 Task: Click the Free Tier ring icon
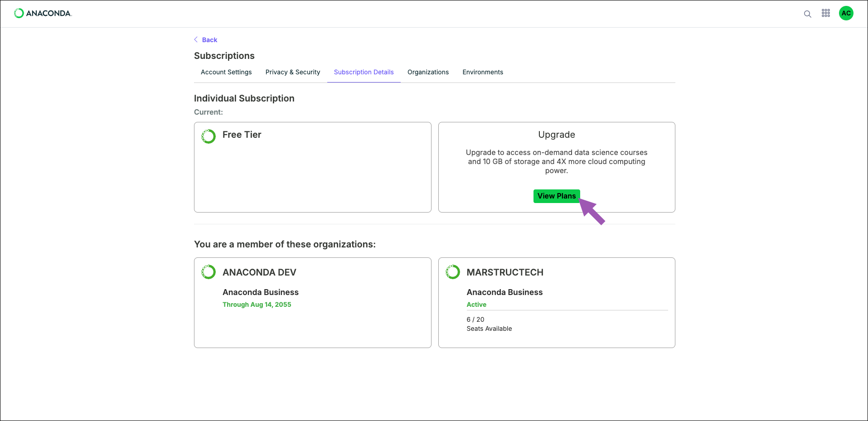(x=209, y=136)
